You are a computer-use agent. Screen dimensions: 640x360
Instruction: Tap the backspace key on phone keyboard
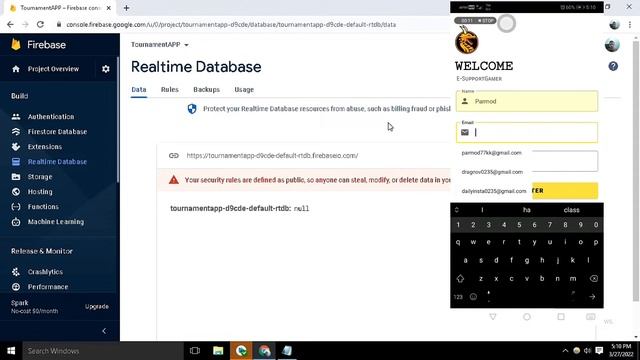[x=593, y=279]
